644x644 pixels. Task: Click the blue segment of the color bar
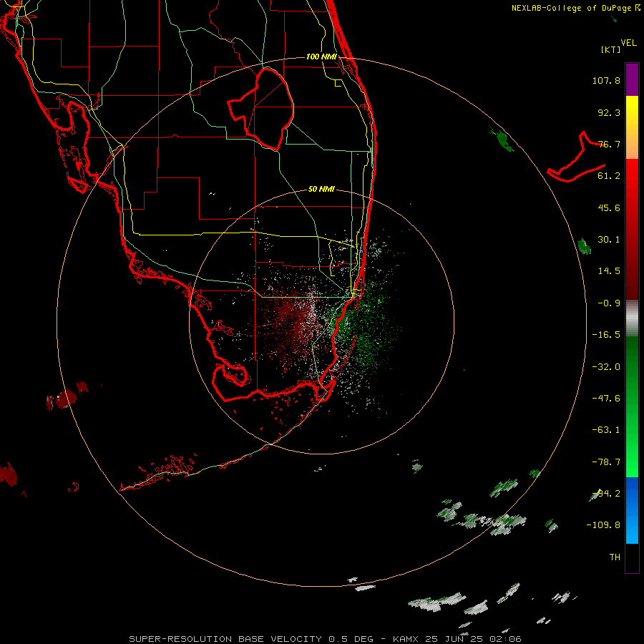coord(632,510)
